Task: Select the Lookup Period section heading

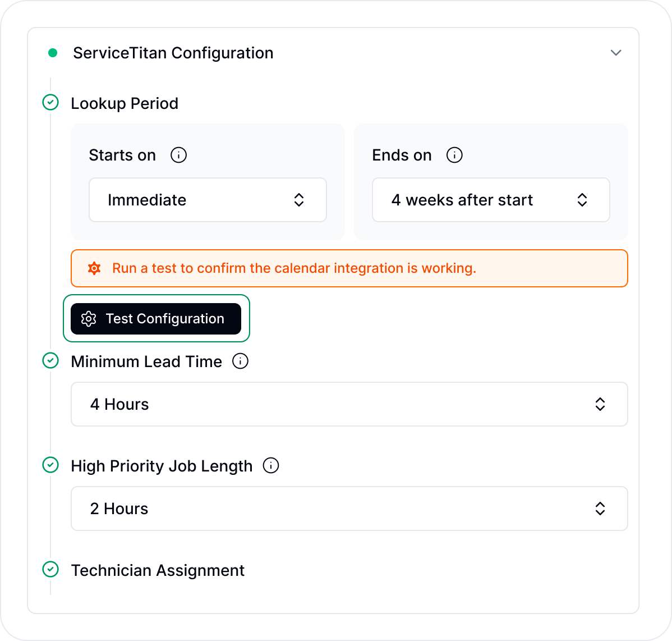Action: (x=125, y=103)
